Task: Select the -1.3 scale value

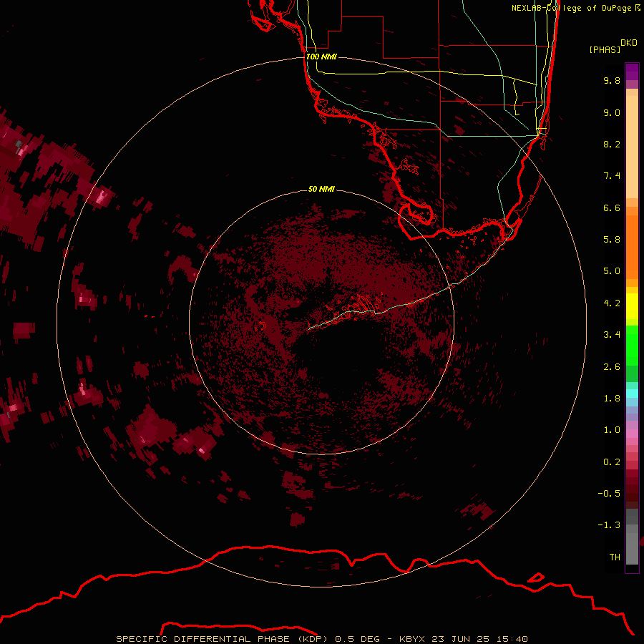Action: [x=609, y=525]
